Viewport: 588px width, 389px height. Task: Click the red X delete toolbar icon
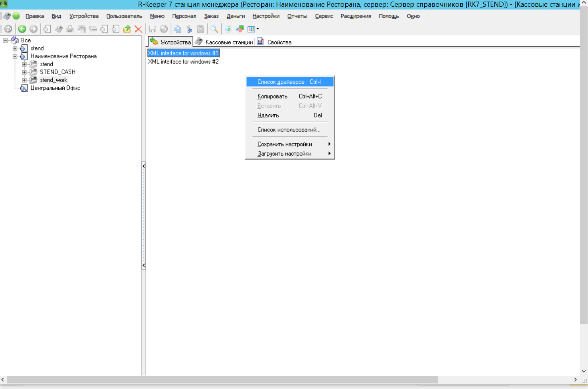tap(138, 29)
